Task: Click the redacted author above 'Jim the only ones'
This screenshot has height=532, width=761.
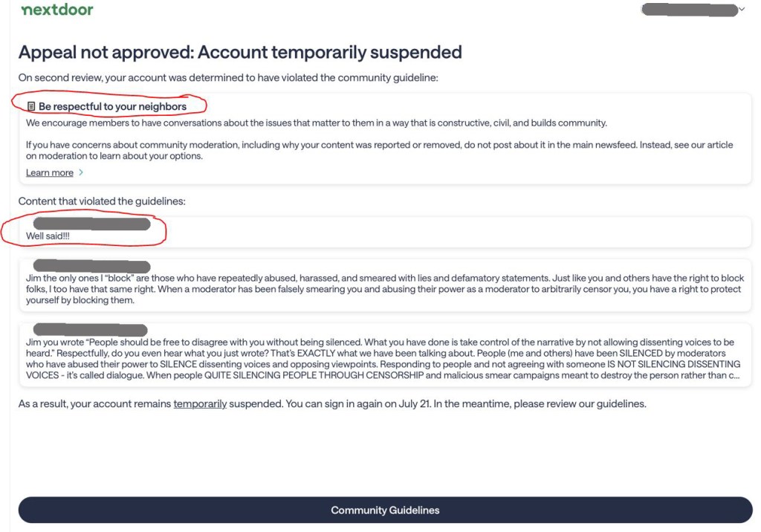Action: click(x=91, y=266)
